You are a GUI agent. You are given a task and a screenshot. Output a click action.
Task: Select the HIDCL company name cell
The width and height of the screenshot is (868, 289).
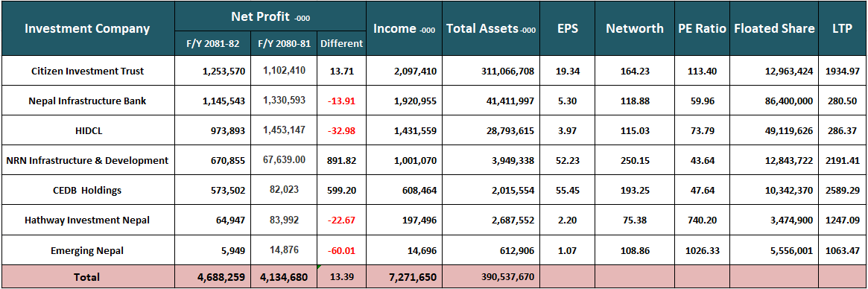click(x=87, y=130)
